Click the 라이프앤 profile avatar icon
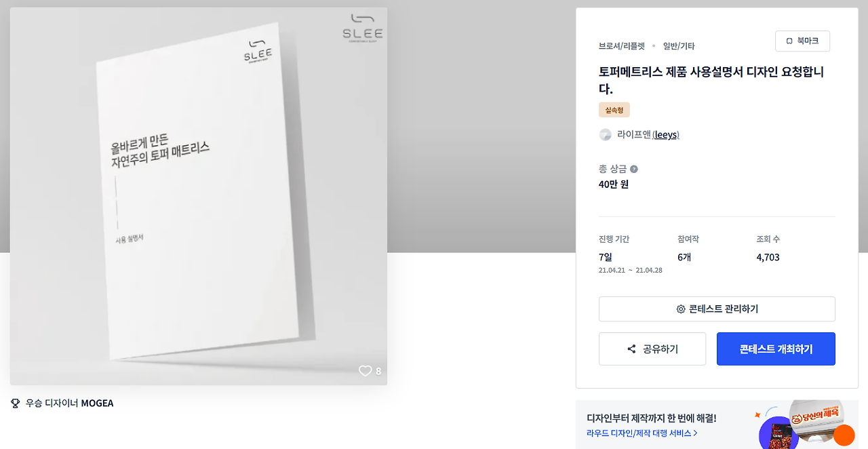The height and width of the screenshot is (449, 868). tap(606, 134)
